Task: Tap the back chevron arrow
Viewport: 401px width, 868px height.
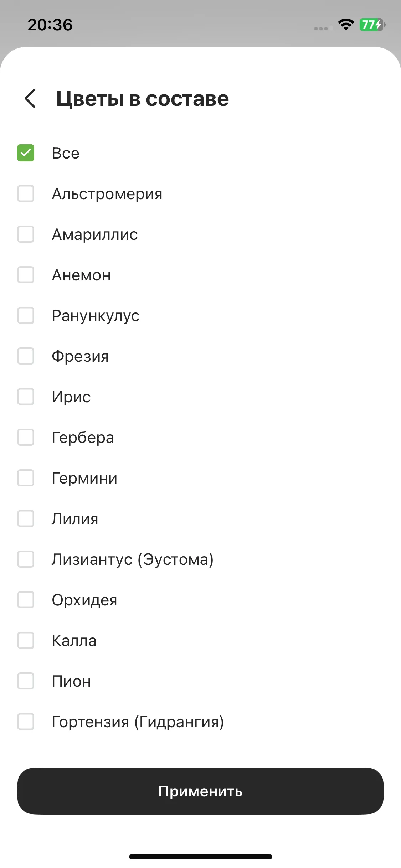Action: pyautogui.click(x=30, y=98)
